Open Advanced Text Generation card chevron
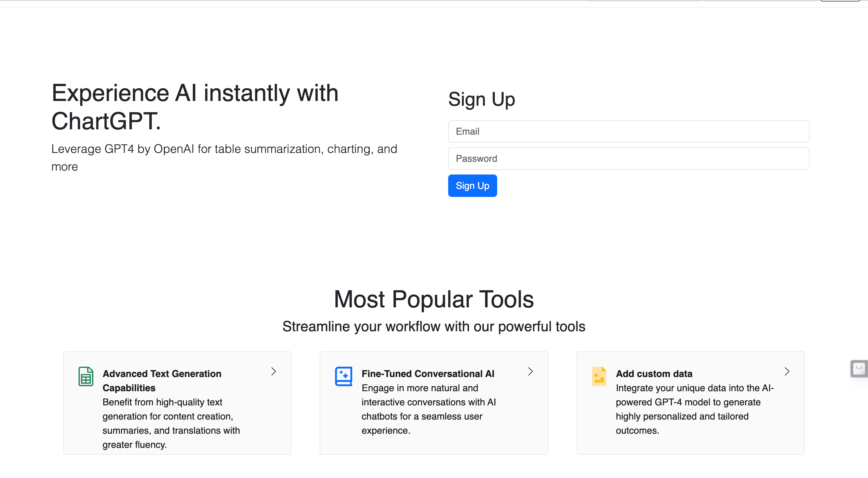The height and width of the screenshot is (478, 868). point(274,371)
